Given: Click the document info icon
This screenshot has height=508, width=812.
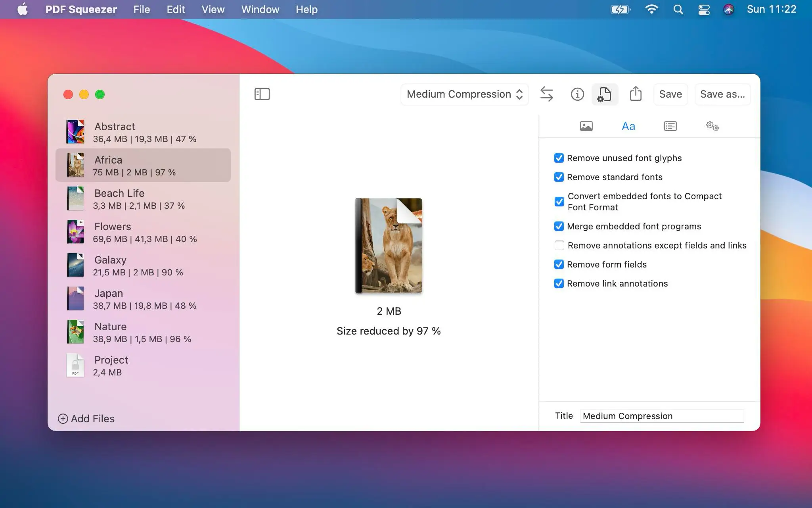Looking at the screenshot, I should [x=576, y=94].
